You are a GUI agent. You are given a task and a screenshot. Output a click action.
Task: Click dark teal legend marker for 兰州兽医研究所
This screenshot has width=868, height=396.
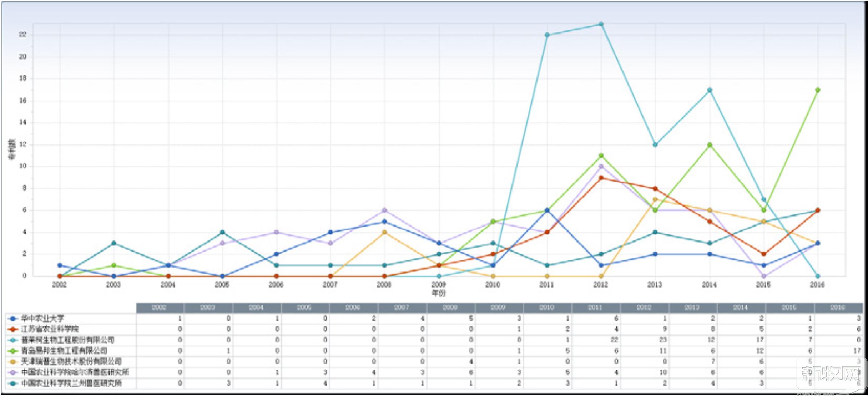click(x=13, y=384)
